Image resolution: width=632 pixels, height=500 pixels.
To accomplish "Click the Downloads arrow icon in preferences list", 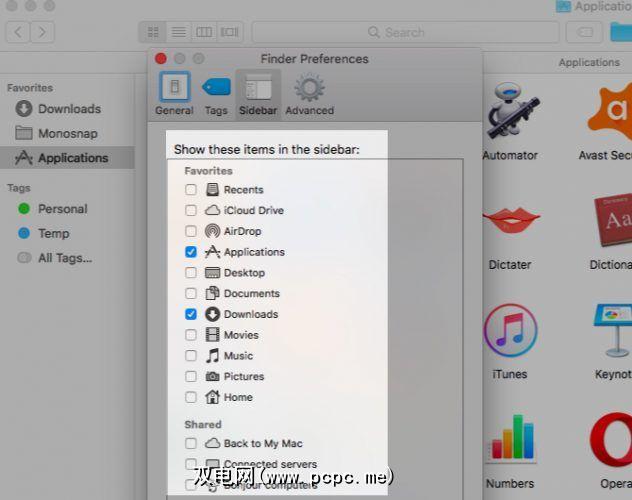I will pos(212,314).
